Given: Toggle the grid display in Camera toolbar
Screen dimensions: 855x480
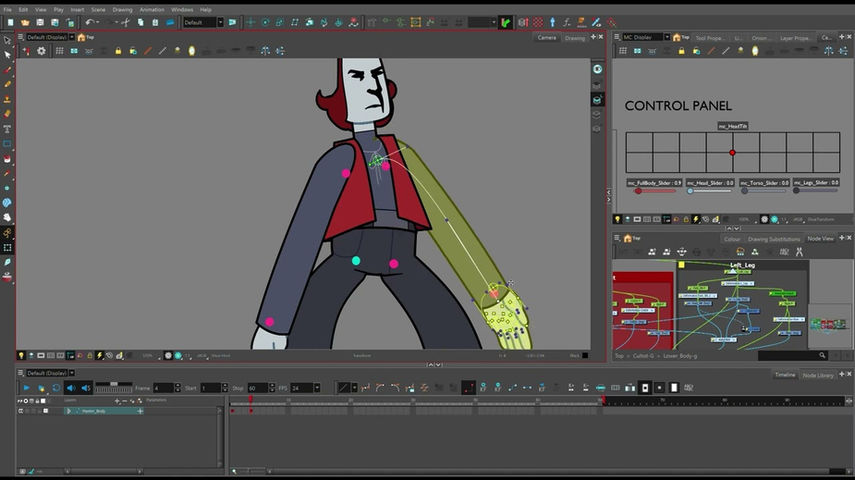Looking at the screenshot, I should [x=59, y=51].
